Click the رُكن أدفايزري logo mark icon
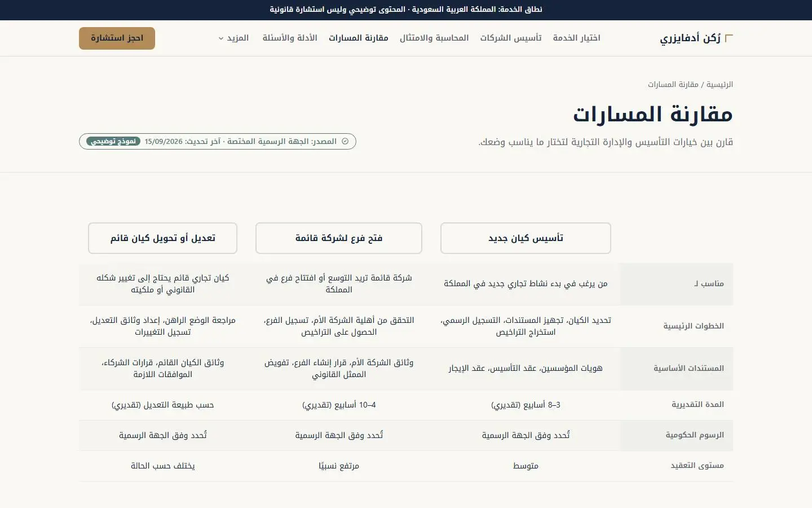Image resolution: width=812 pixels, height=508 pixels. (729, 38)
